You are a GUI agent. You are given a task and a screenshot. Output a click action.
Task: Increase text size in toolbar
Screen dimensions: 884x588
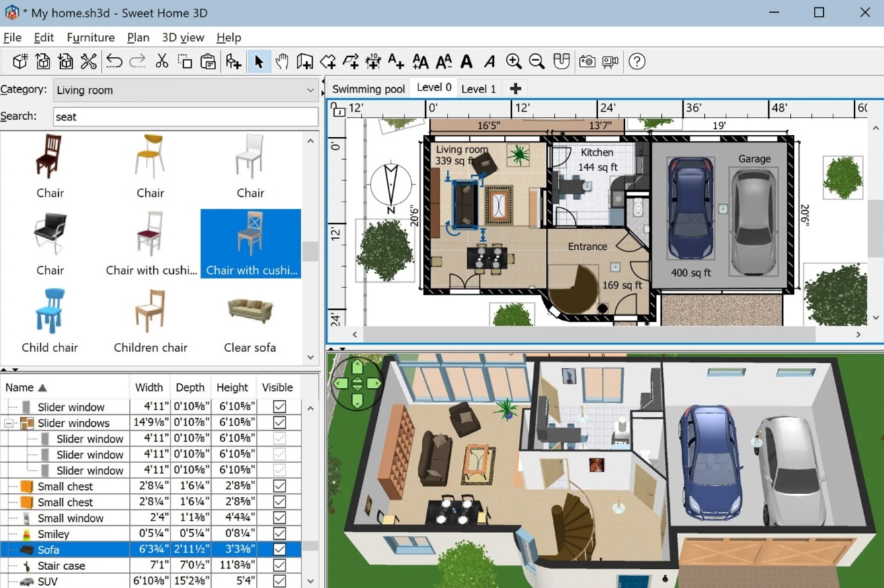coord(421,61)
